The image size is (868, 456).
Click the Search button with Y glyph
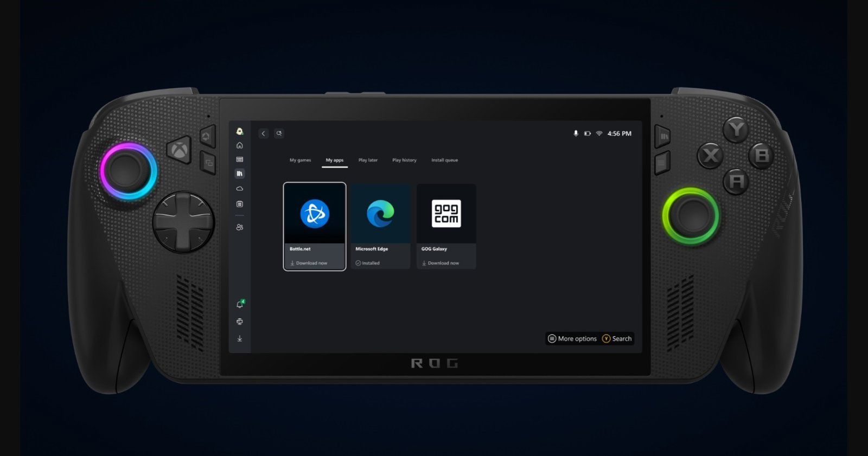617,338
